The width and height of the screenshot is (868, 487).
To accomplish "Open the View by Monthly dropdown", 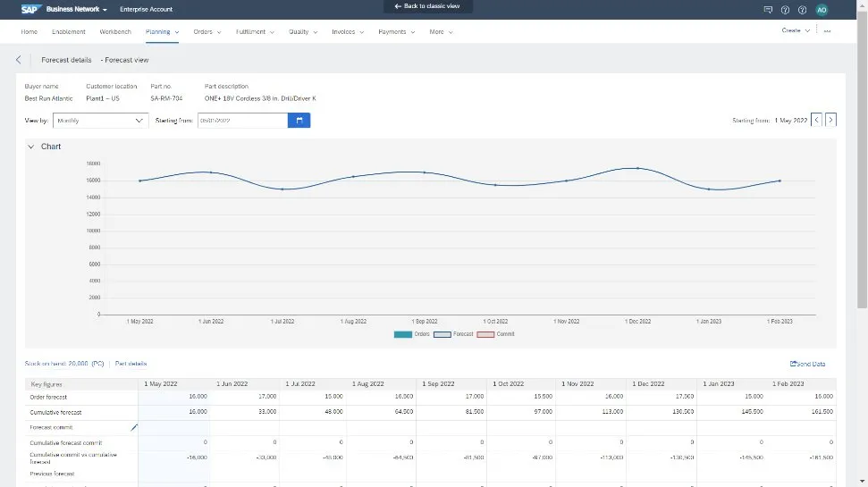I will pyautogui.click(x=100, y=120).
